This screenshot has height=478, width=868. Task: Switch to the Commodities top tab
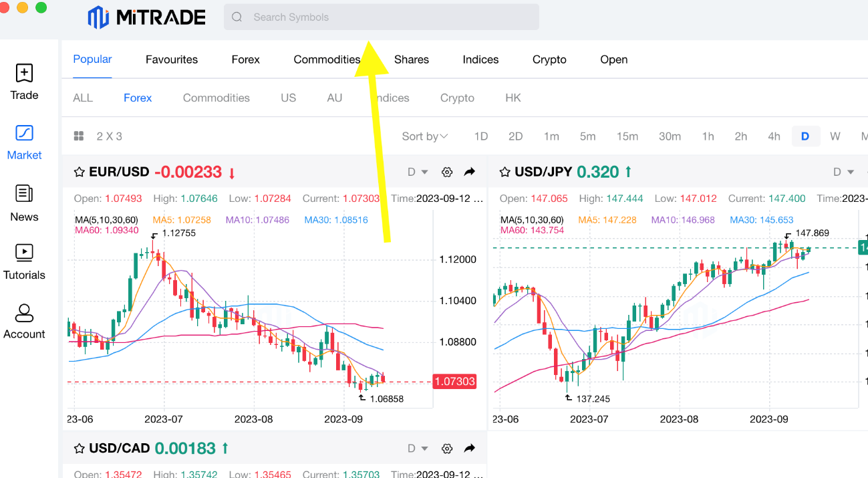point(327,59)
